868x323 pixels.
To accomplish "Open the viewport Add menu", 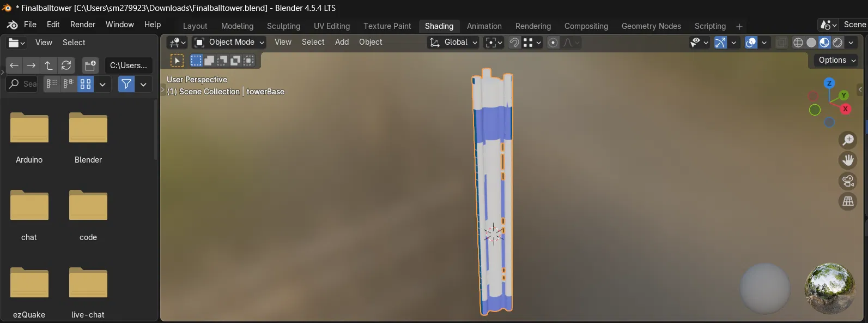I will 342,42.
